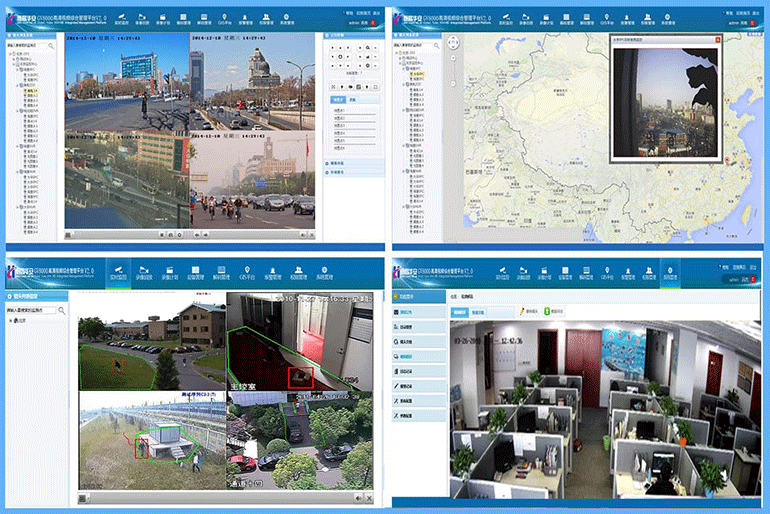
Task: Click the circular pan control on the map
Action: click(x=452, y=44)
